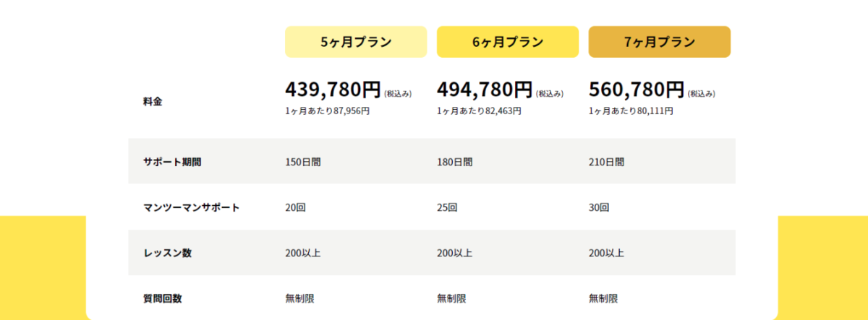This screenshot has width=868, height=320.
Task: Select the 7ヶ月プラン header
Action: click(660, 42)
